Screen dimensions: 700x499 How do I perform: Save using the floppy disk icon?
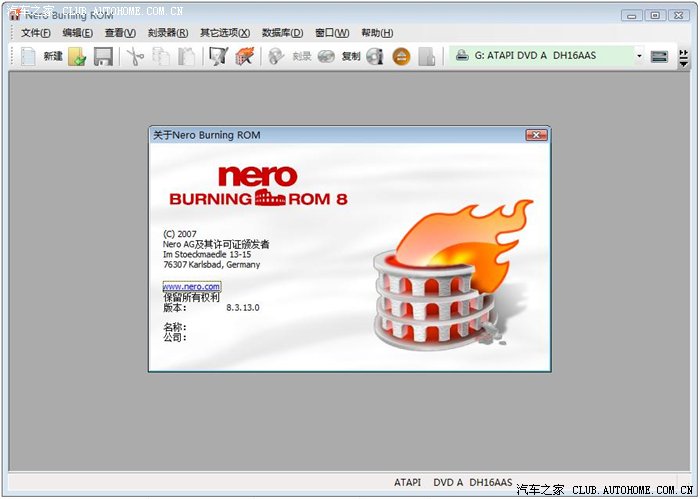pos(103,57)
